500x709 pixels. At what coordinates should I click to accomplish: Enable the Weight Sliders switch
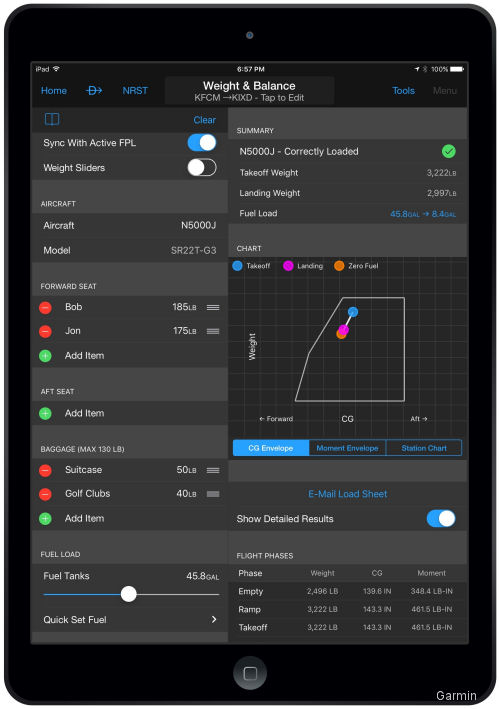[202, 168]
